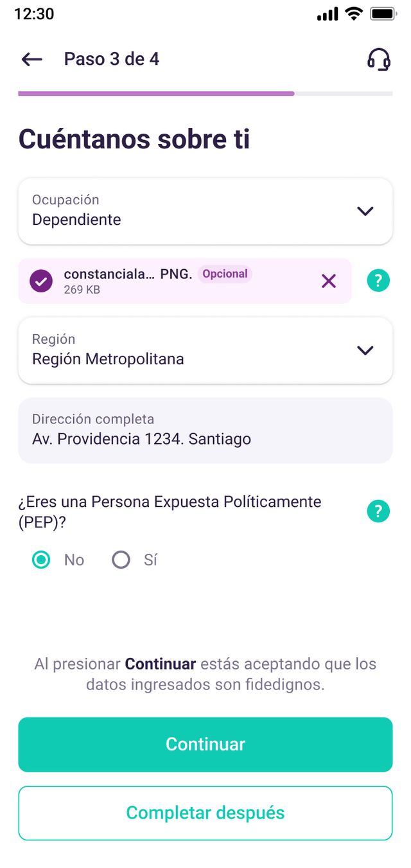The image size is (411, 868).
Task: Edit the Dirección completa field
Action: pos(205,430)
